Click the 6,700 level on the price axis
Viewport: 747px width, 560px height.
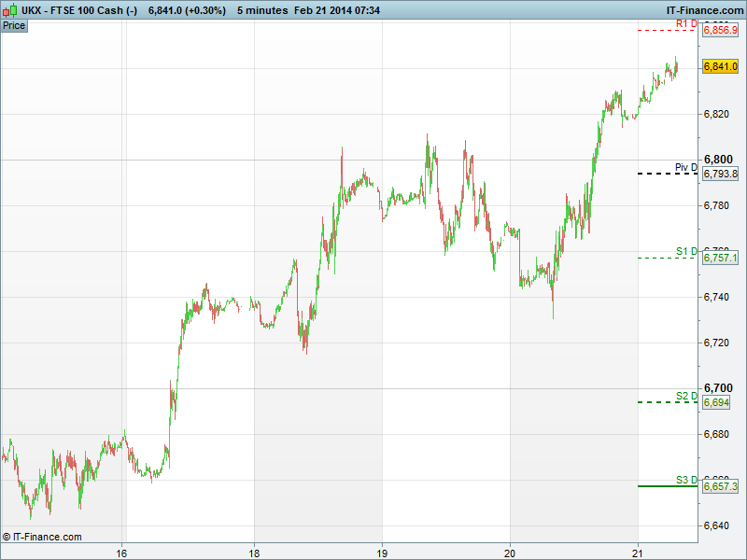[x=717, y=387]
